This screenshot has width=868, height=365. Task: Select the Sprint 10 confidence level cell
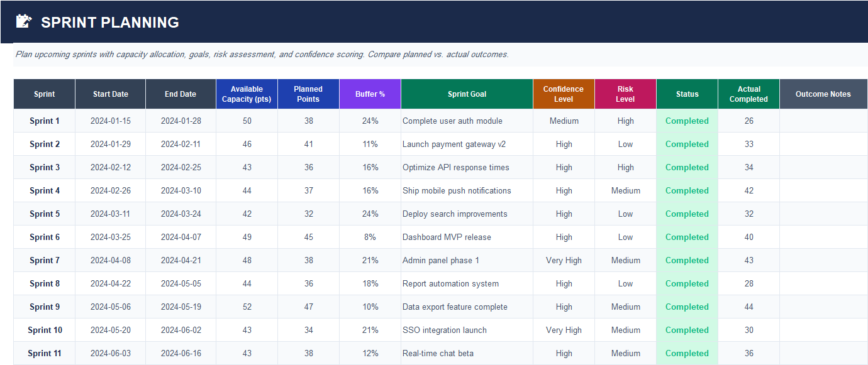pos(564,330)
